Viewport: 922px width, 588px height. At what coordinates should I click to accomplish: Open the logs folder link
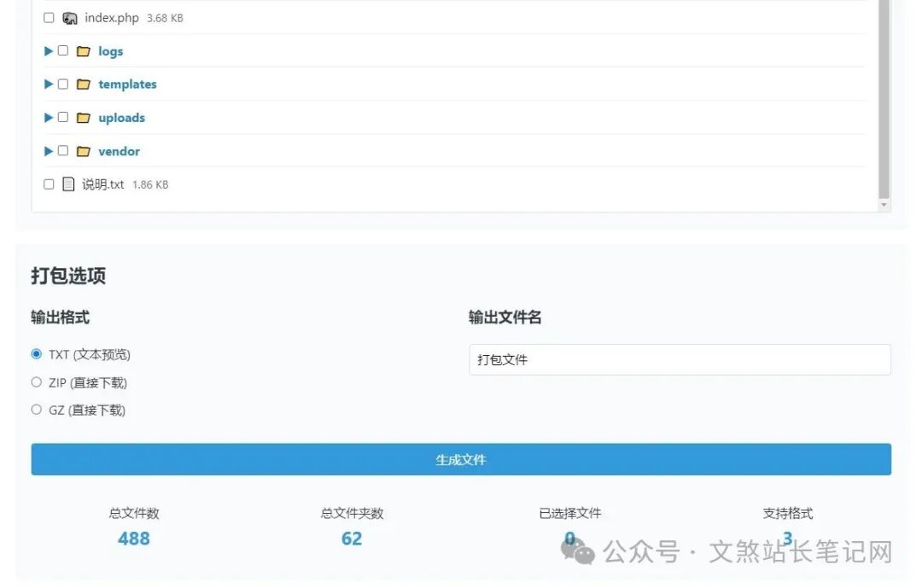[110, 50]
